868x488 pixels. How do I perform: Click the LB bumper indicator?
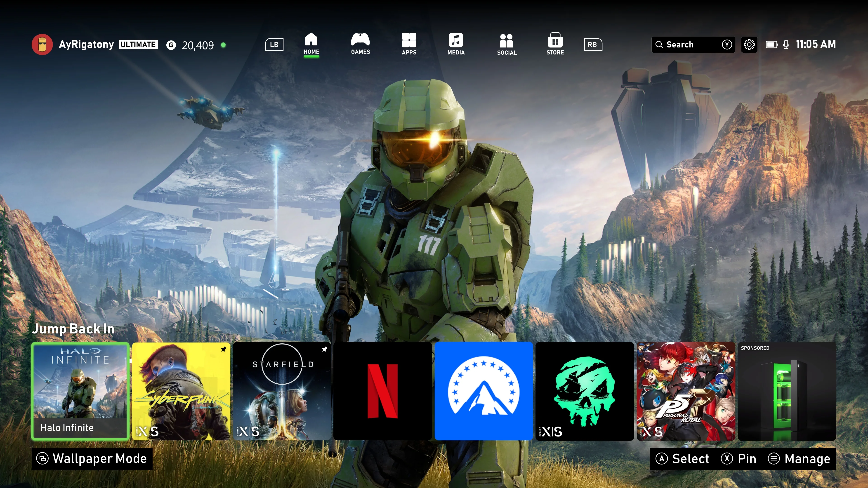point(274,45)
